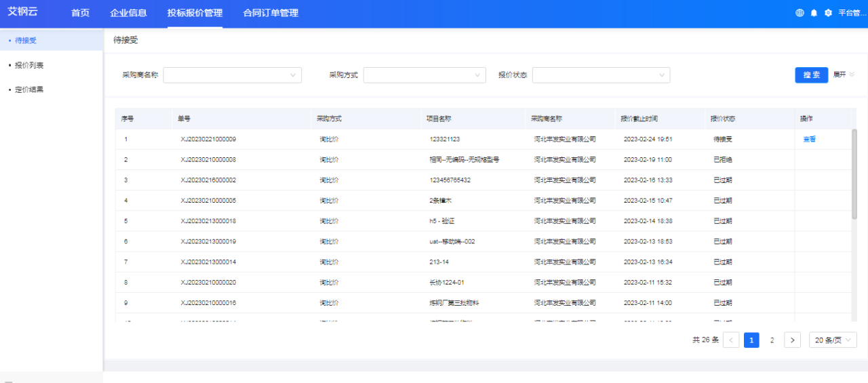Click the 单号 column header
This screenshot has height=383, width=868.
coord(184,119)
